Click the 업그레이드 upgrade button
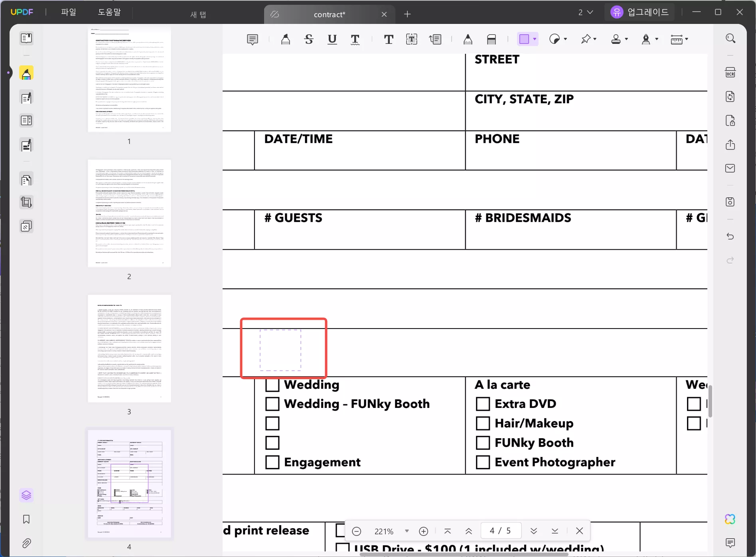 (639, 12)
